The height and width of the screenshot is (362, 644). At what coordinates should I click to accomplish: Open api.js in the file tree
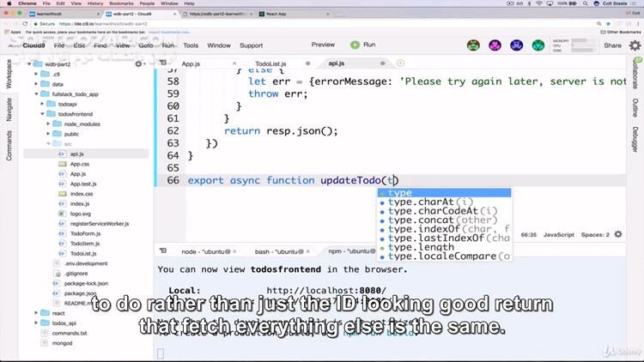[x=76, y=154]
